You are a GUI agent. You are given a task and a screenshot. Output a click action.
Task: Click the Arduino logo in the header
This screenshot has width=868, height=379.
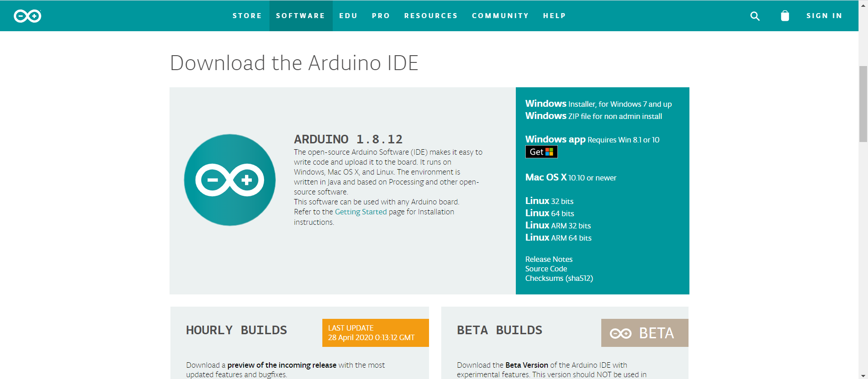28,16
